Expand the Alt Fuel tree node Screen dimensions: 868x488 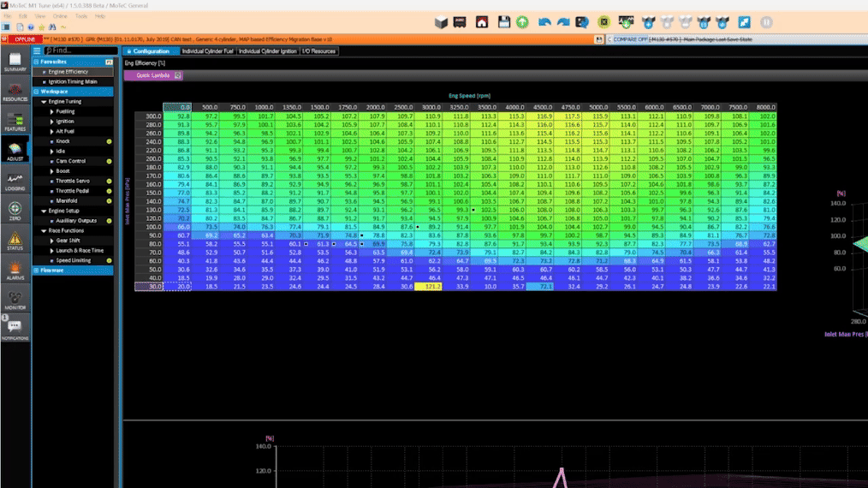52,132
